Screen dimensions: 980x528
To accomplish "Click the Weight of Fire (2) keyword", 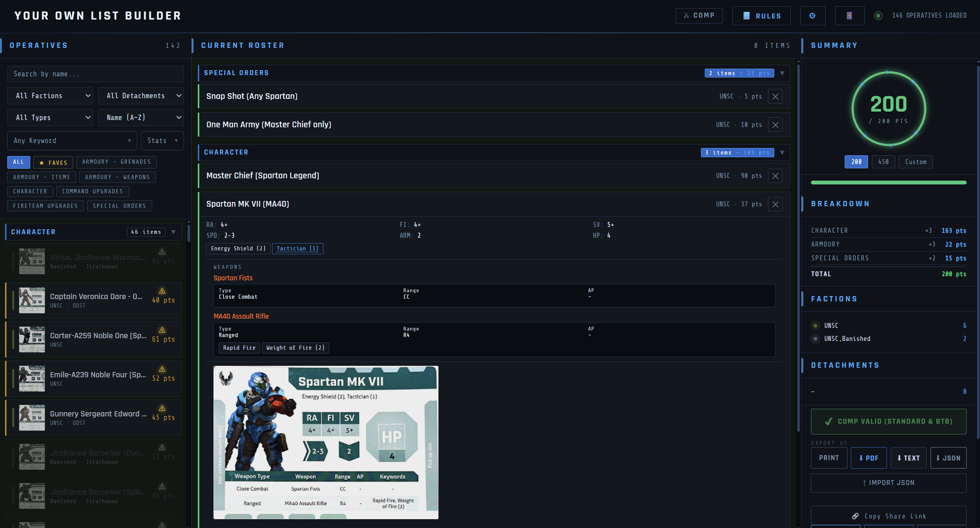I will (295, 348).
